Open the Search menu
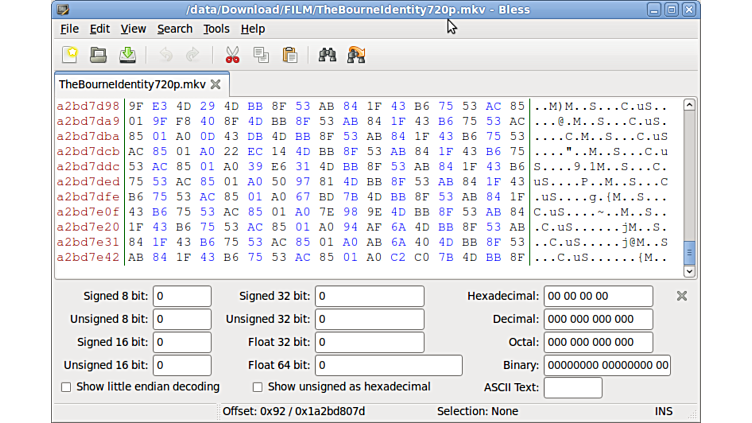 click(x=174, y=29)
